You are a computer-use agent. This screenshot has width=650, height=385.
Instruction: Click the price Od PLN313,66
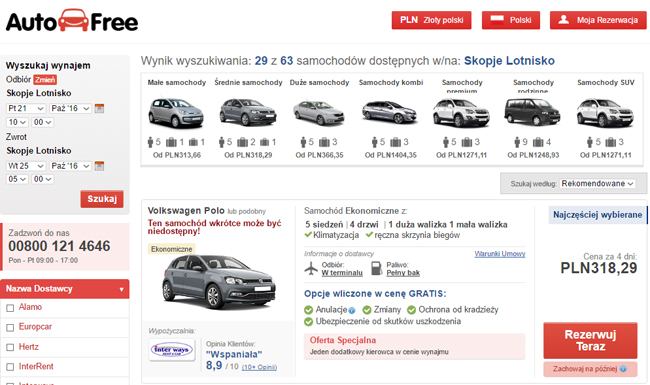(x=177, y=155)
